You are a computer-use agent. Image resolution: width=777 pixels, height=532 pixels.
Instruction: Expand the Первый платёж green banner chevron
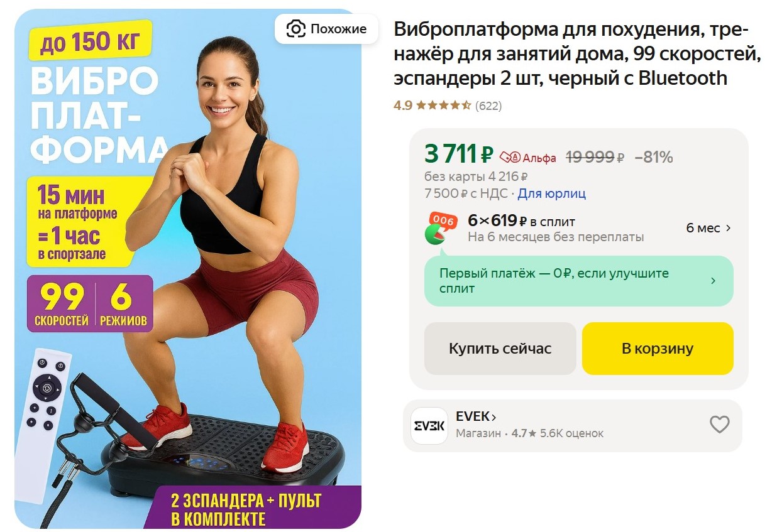click(x=713, y=281)
